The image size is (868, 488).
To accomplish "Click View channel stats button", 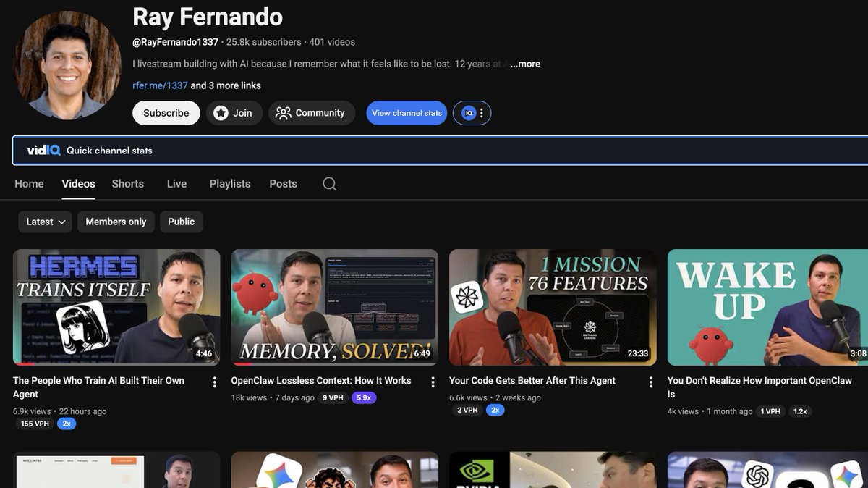I will tap(407, 113).
